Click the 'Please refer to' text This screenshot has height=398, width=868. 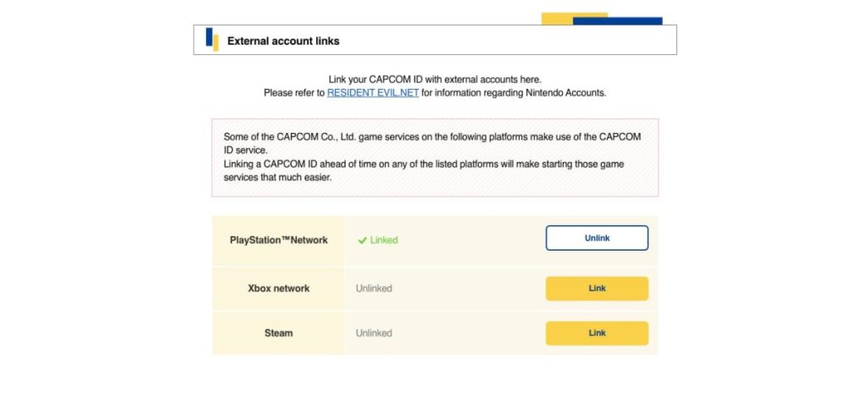click(294, 93)
